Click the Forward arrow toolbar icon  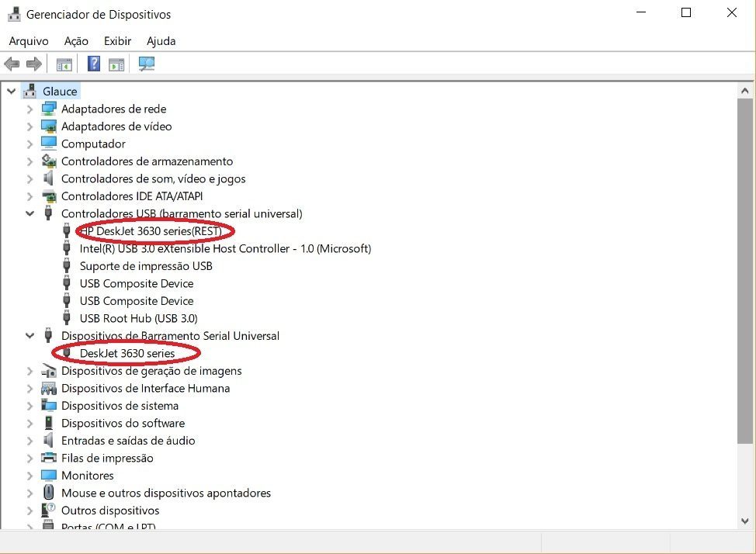[33, 64]
